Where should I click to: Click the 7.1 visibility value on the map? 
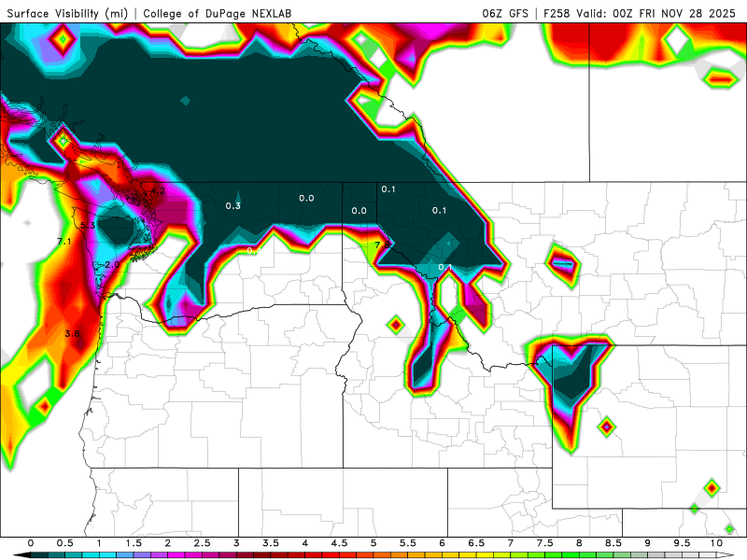pos(64,242)
